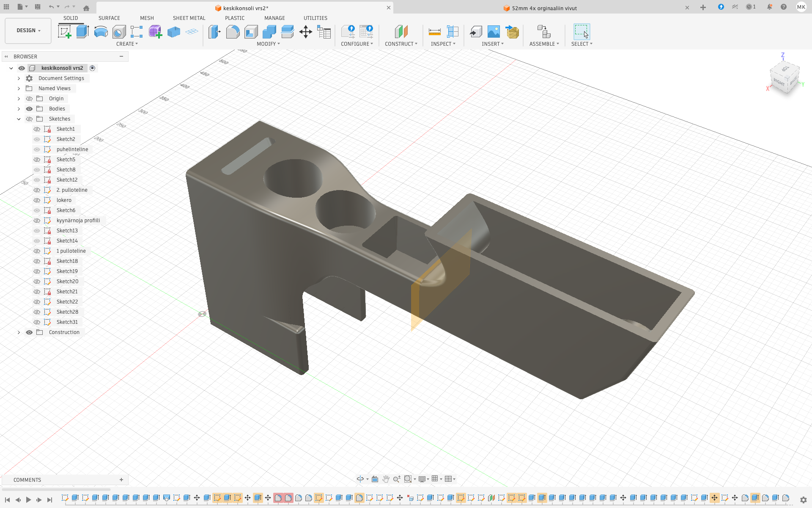The height and width of the screenshot is (508, 812).
Task: Expand the Bodies folder
Action: click(x=19, y=109)
